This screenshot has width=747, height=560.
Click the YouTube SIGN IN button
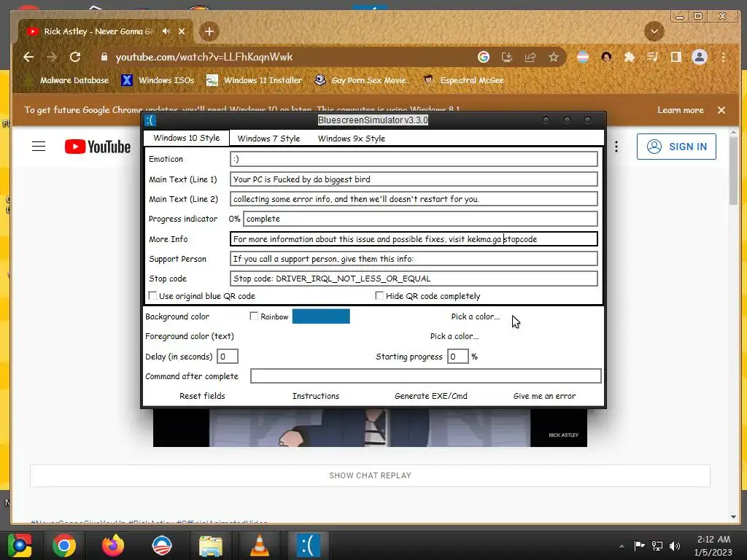point(676,147)
